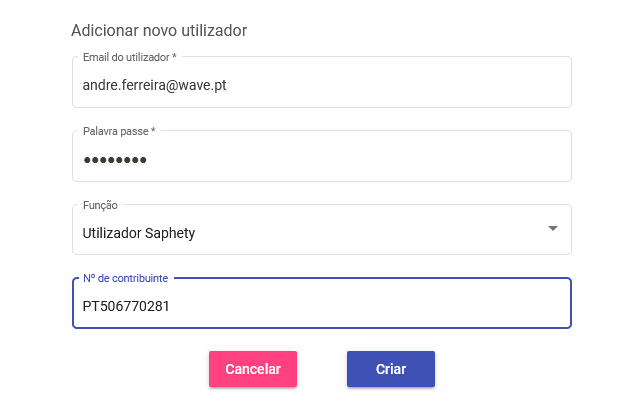This screenshot has height=402, width=643.
Task: Click the andre.ferreira@wave.pt email text
Action: [154, 85]
